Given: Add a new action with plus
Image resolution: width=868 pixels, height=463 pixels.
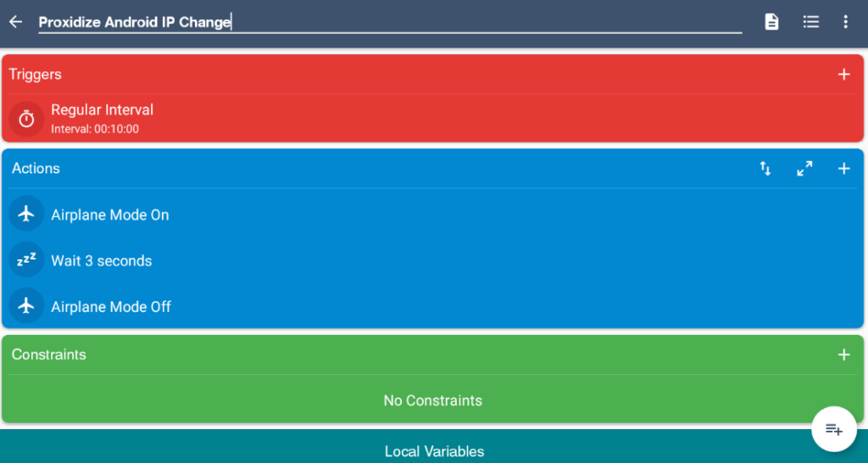Looking at the screenshot, I should point(843,169).
